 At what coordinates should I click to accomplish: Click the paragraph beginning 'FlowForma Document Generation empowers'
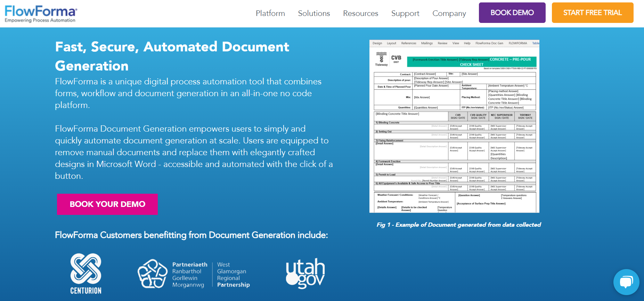coord(194,152)
